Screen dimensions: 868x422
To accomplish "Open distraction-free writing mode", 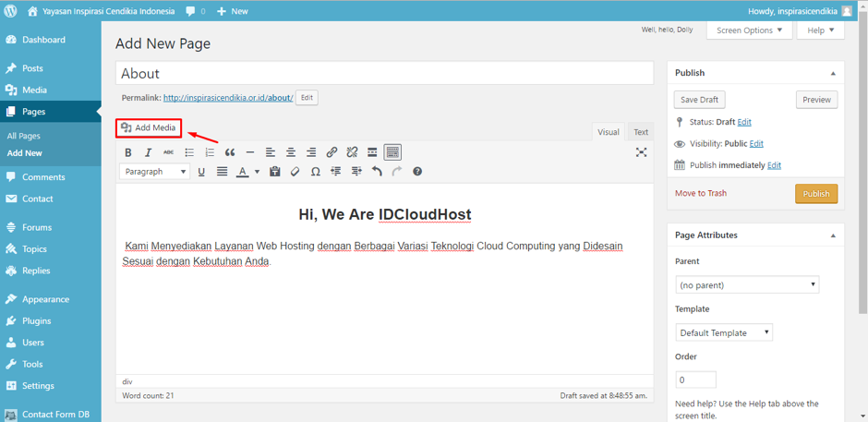I will 641,152.
